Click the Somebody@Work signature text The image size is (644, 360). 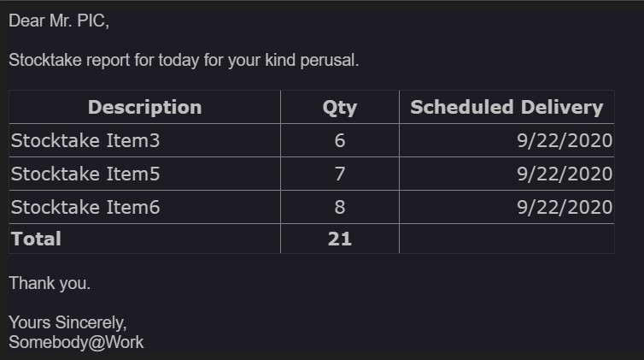coord(76,342)
